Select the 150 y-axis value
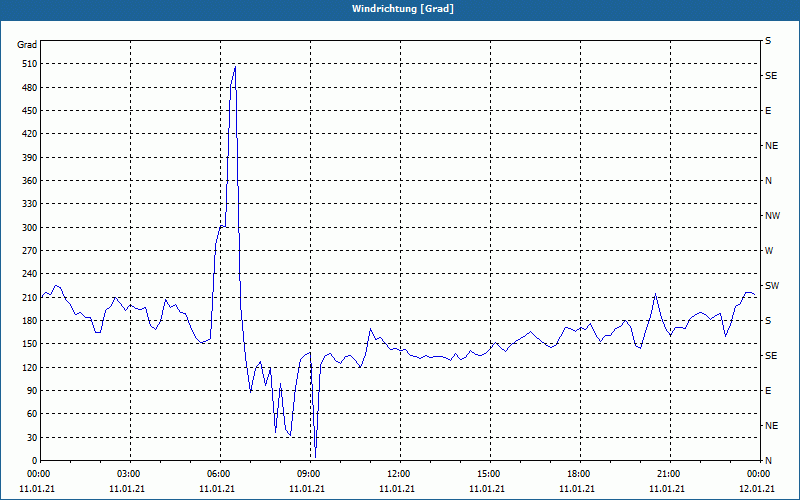The image size is (800, 500). 30,344
